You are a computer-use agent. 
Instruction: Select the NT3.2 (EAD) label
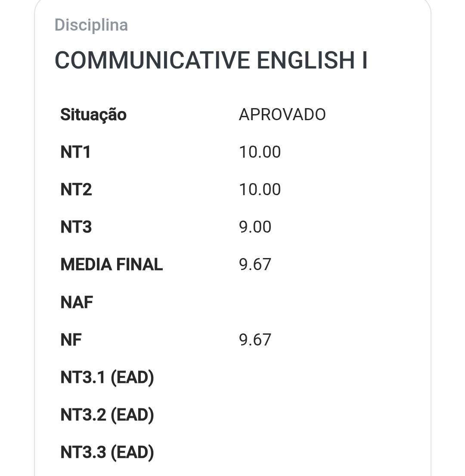107,415
